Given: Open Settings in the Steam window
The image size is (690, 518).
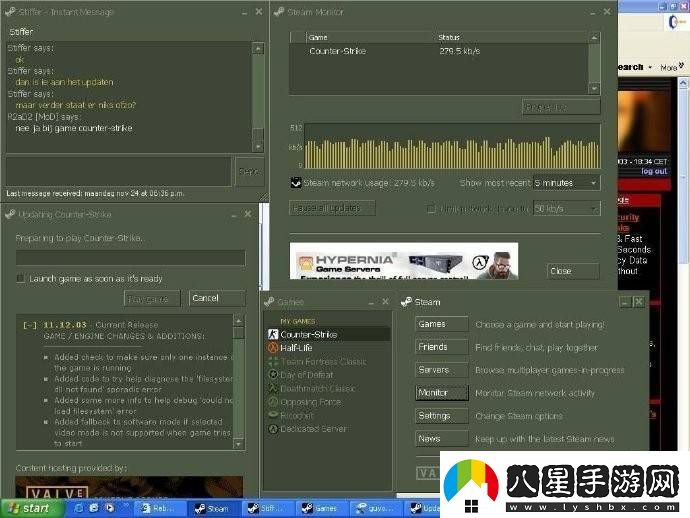Looking at the screenshot, I should [x=441, y=416].
